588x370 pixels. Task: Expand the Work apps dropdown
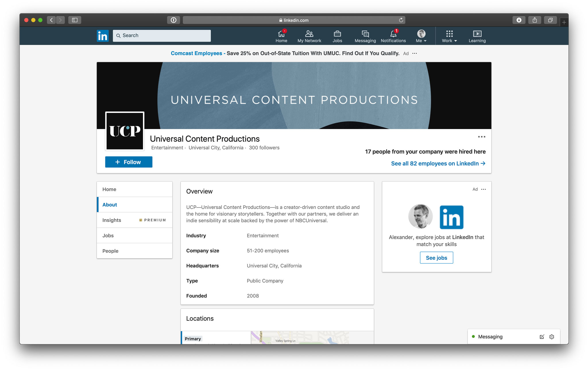pos(449,36)
